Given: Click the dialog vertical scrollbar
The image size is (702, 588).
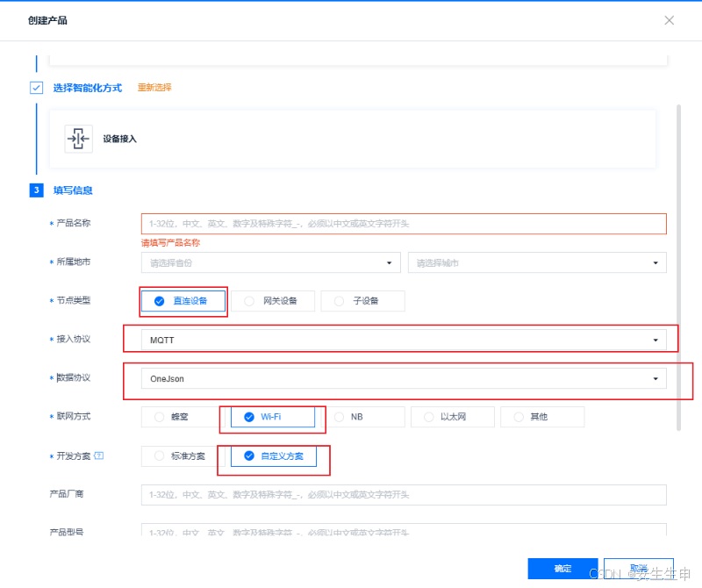Looking at the screenshot, I should point(678,268).
